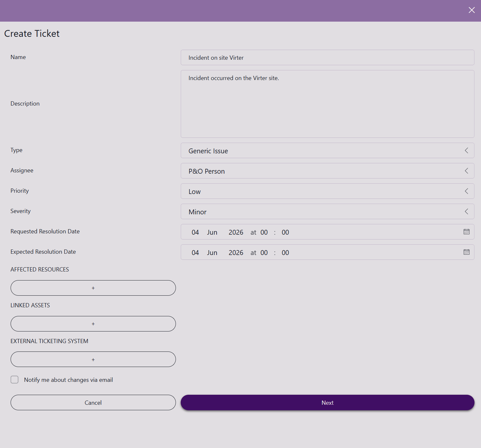Select hour 00 in Expected Resolution Date
This screenshot has width=481, height=448.
coord(264,253)
